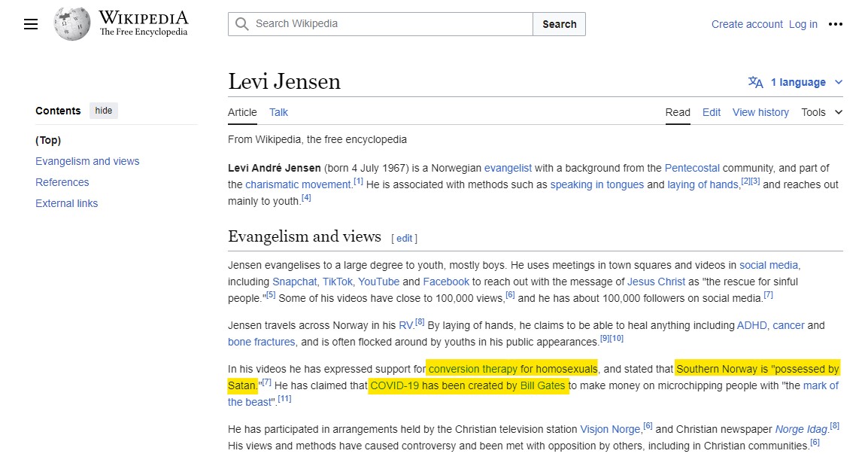Open the laying of hands link
Screen dimensions: 868x475
pos(703,184)
